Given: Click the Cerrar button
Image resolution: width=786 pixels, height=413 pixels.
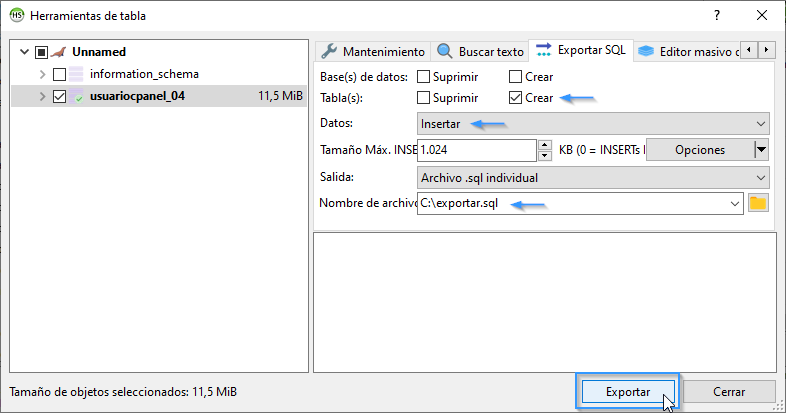Looking at the screenshot, I should pos(729,391).
